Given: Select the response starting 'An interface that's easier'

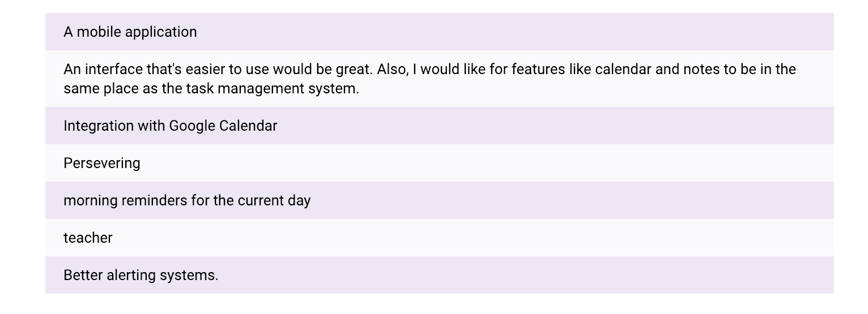Looking at the screenshot, I should [x=439, y=79].
